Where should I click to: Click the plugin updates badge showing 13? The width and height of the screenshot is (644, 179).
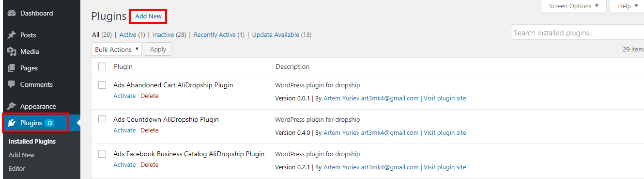pos(49,123)
